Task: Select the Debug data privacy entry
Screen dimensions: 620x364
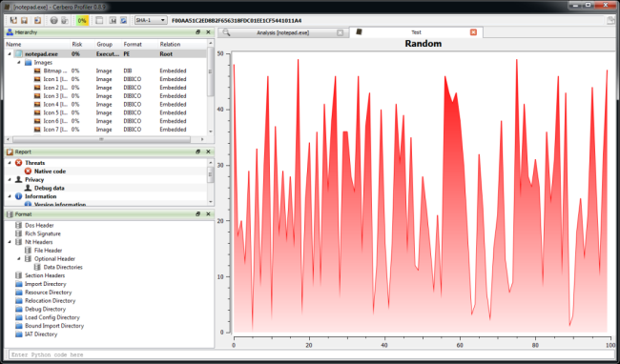Action: point(49,188)
